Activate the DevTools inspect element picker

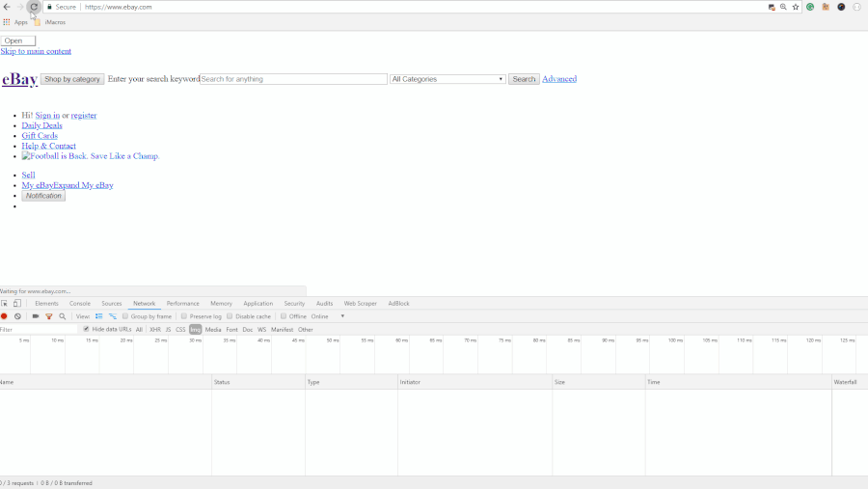click(5, 304)
